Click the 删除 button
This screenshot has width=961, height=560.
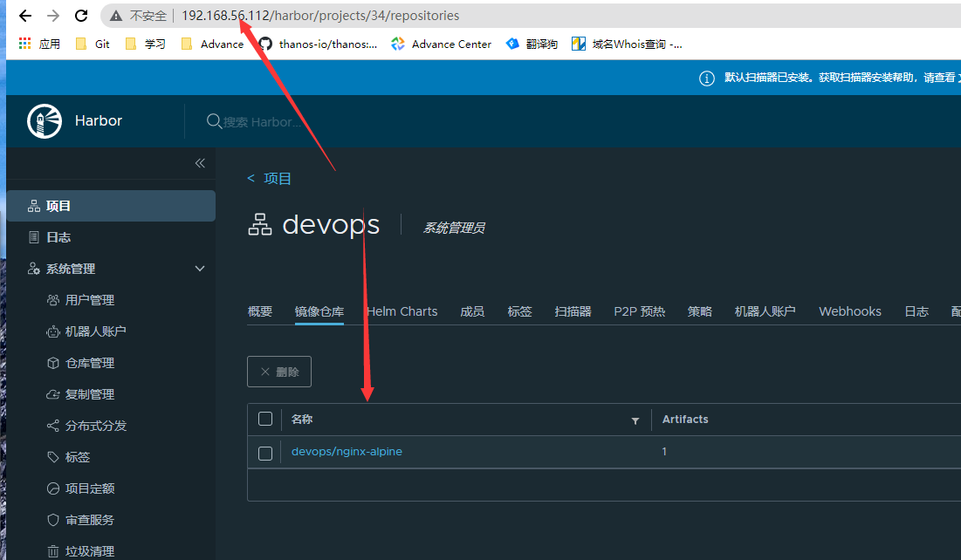[279, 372]
